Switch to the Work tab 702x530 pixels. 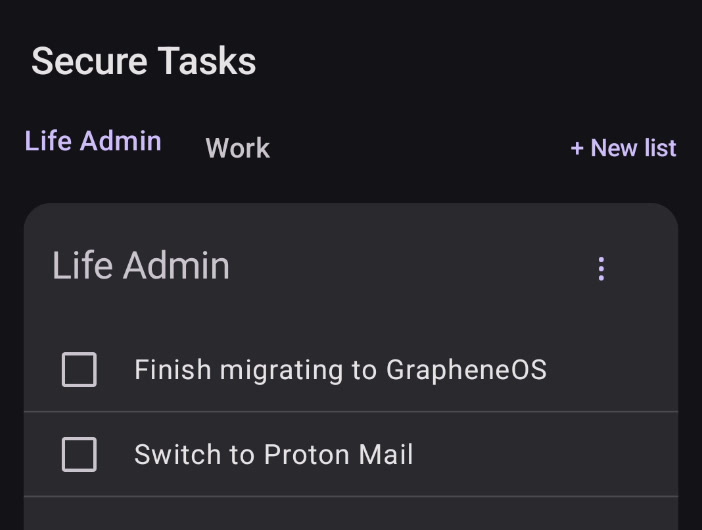pos(237,148)
